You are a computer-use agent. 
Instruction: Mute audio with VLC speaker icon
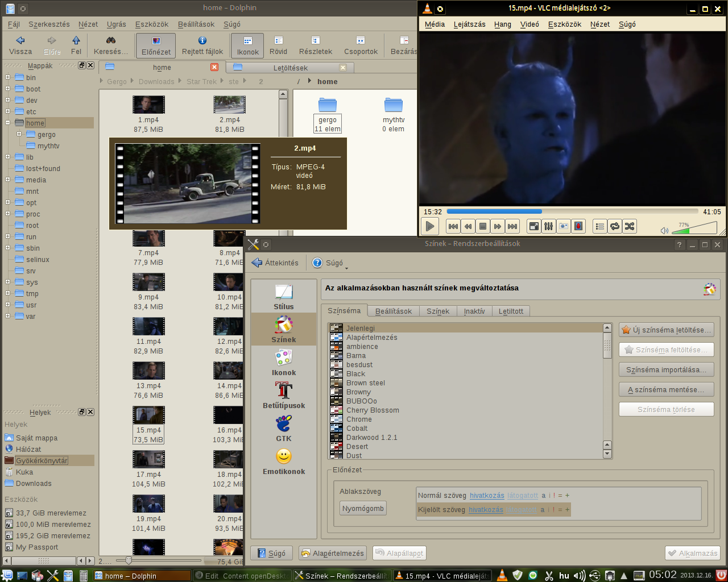664,231
